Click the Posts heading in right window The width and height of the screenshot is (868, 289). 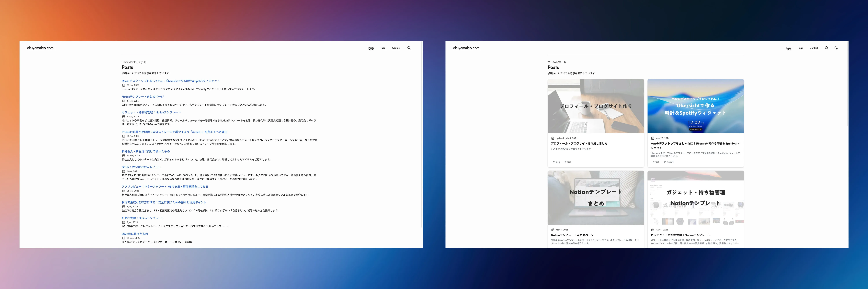(x=553, y=67)
